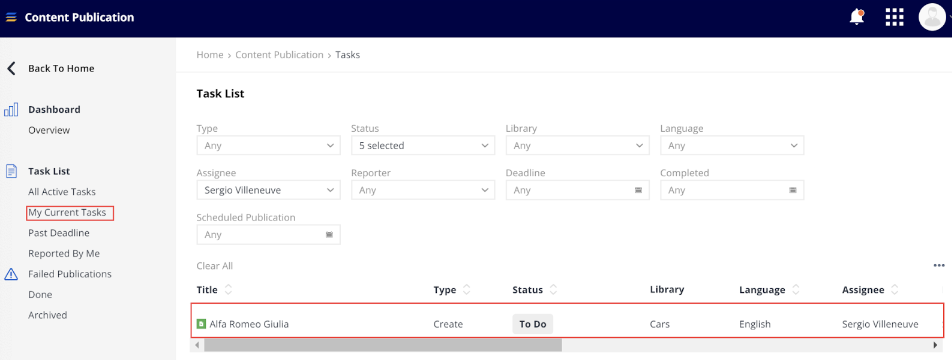
Task: Open the three-dots more options menu
Action: (x=939, y=265)
